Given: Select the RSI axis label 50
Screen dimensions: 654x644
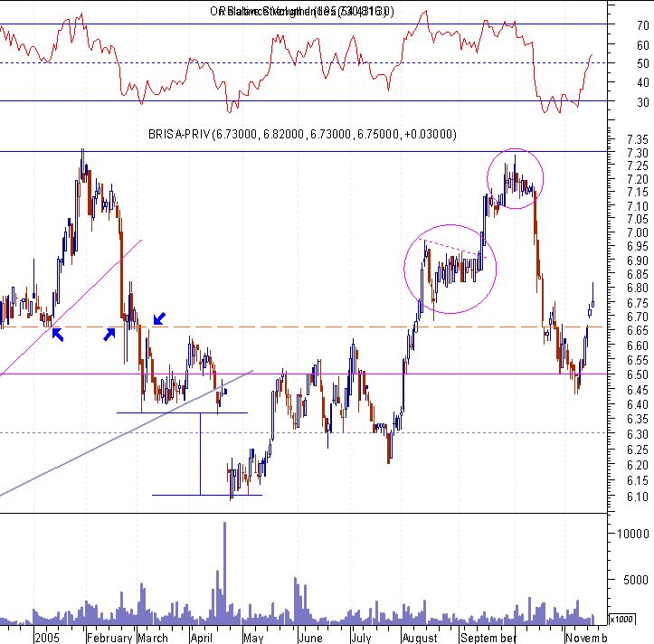Looking at the screenshot, I should click(x=643, y=64).
